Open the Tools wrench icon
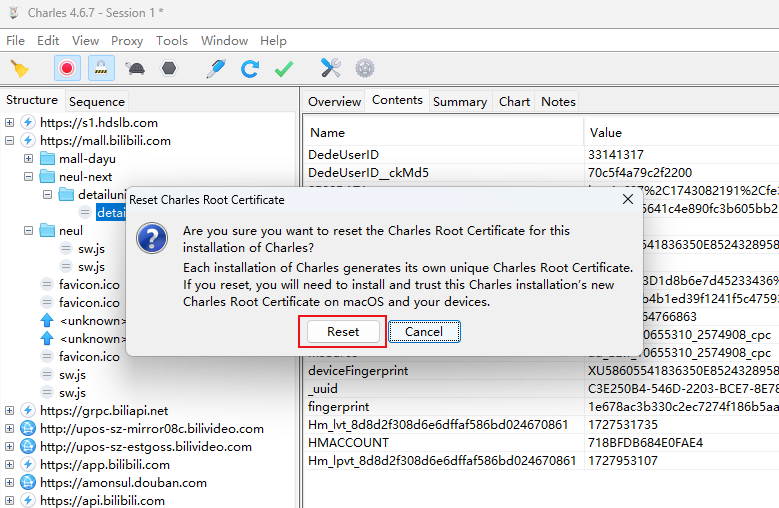The image size is (779, 508). coord(330,68)
